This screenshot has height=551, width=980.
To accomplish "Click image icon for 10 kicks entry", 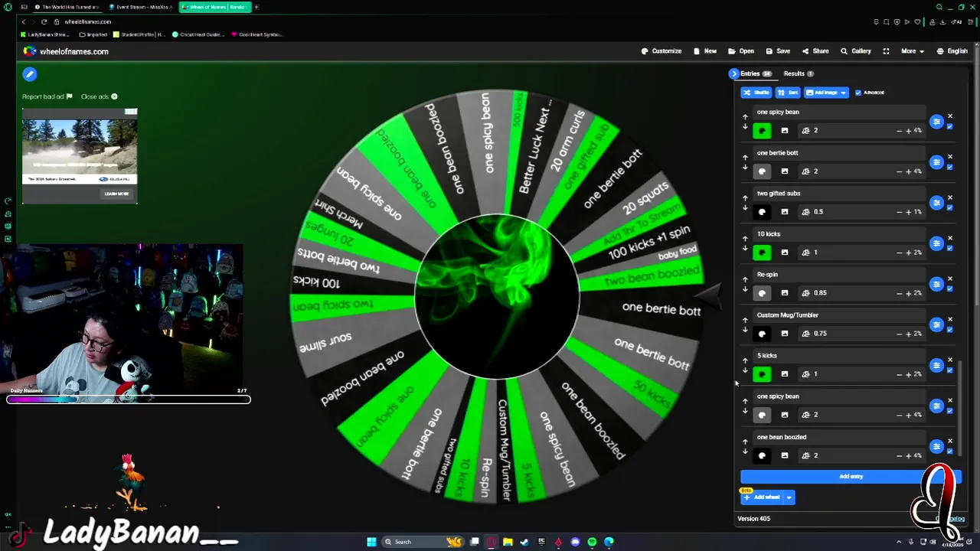I will point(784,253).
